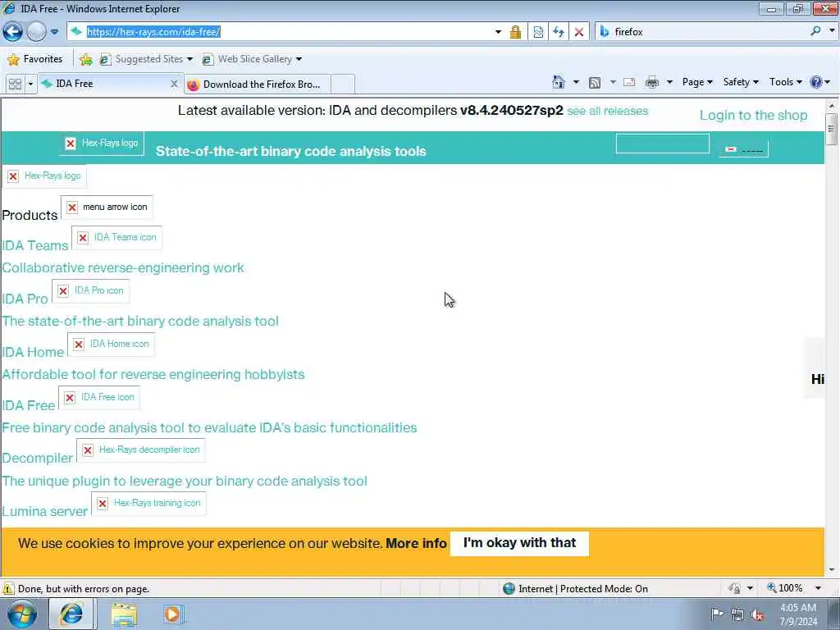Viewport: 840px width, 630px height.
Task: Click More info in cookie banner
Action: [x=416, y=543]
